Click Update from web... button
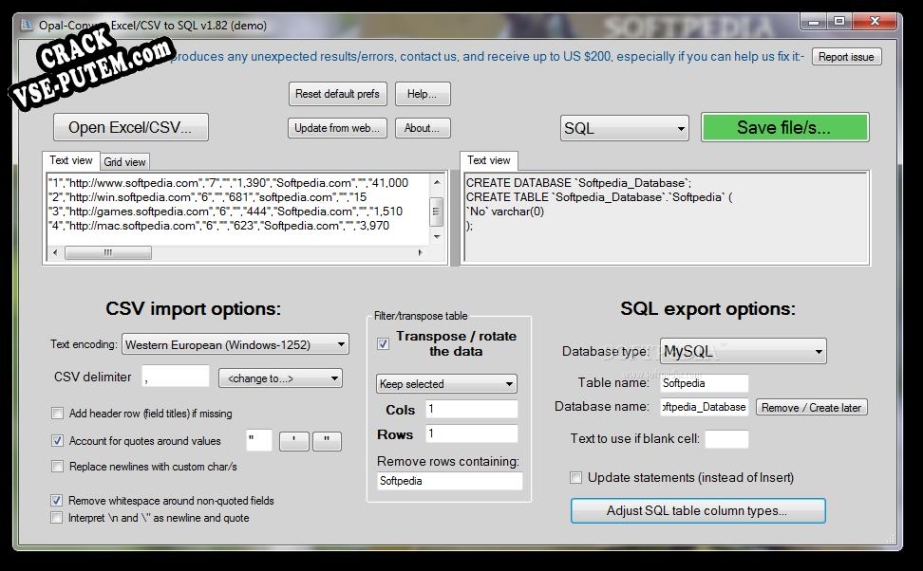Screen dimensions: 923x571 (x=337, y=128)
